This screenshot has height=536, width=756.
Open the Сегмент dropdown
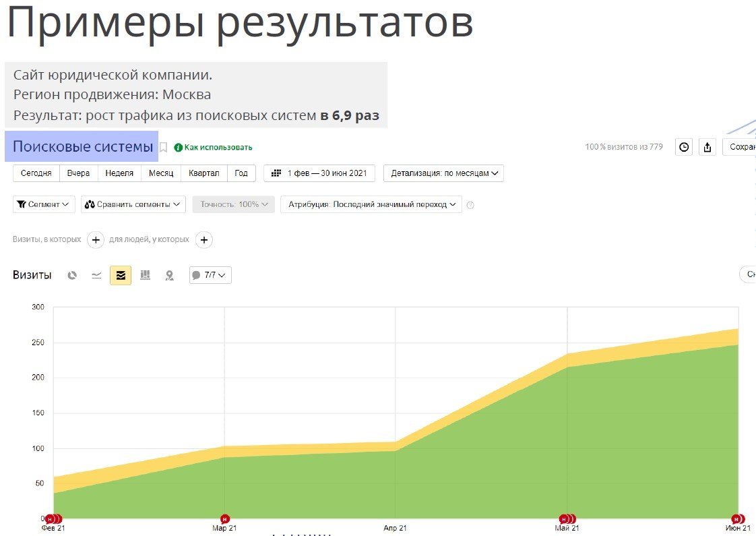click(43, 204)
